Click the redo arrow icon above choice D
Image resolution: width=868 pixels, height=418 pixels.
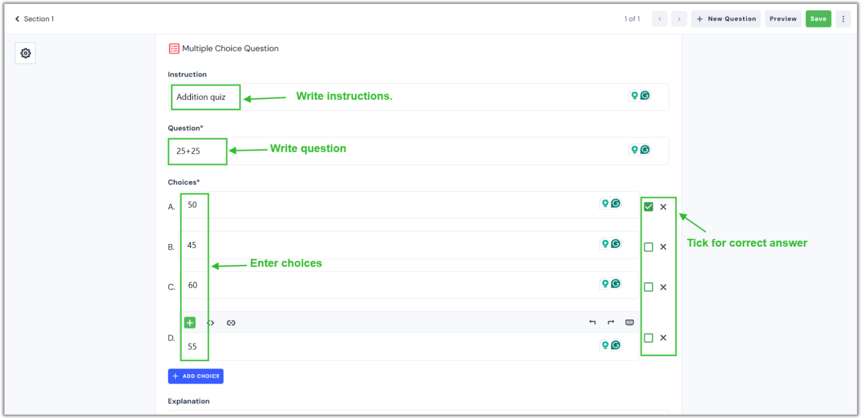[610, 322]
